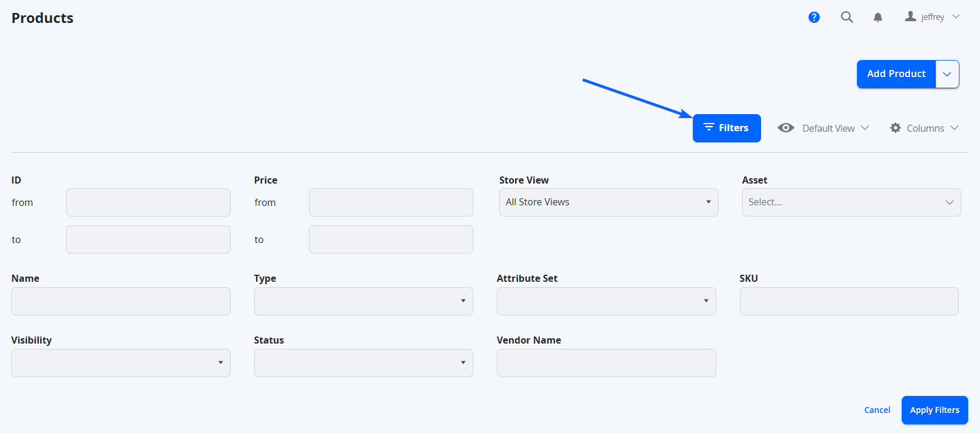Open the blue help question mark icon
Viewport: 980px width, 433px height.
pyautogui.click(x=814, y=17)
